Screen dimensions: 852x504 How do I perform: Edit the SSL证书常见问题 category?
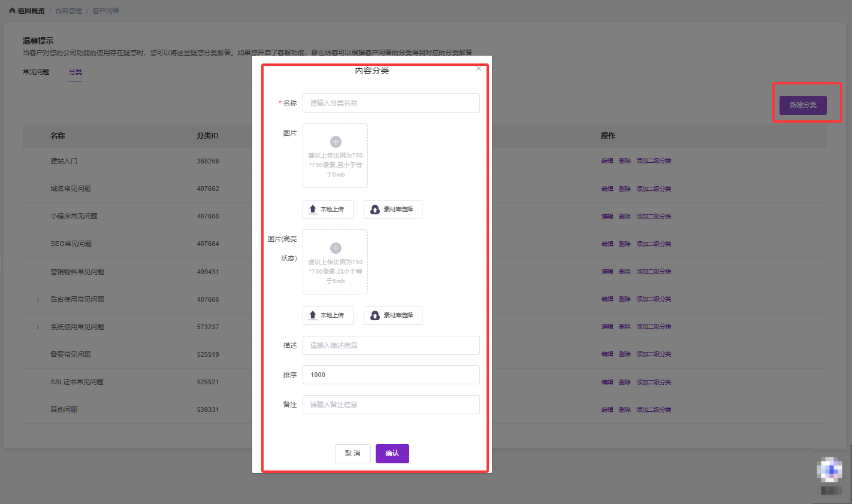(607, 382)
